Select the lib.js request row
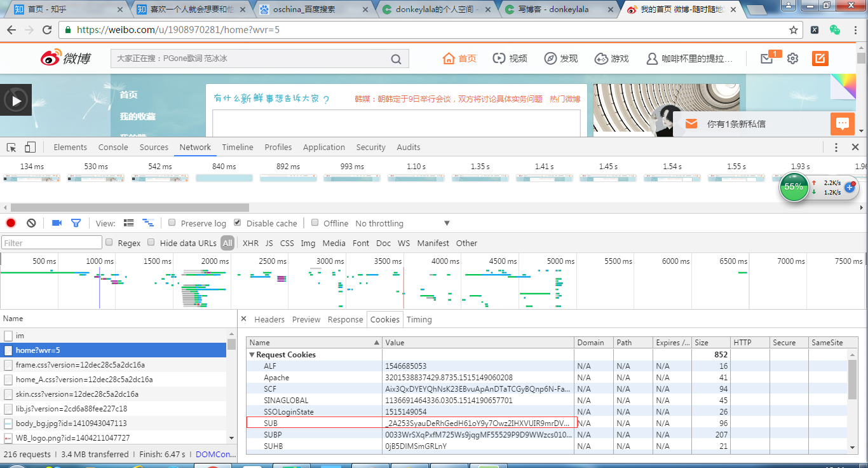 click(113, 409)
